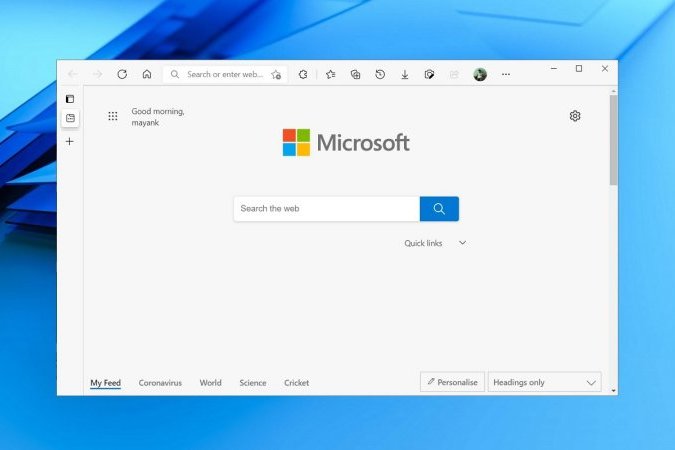Click the Search the web box
The width and height of the screenshot is (675, 450).
pyautogui.click(x=327, y=209)
